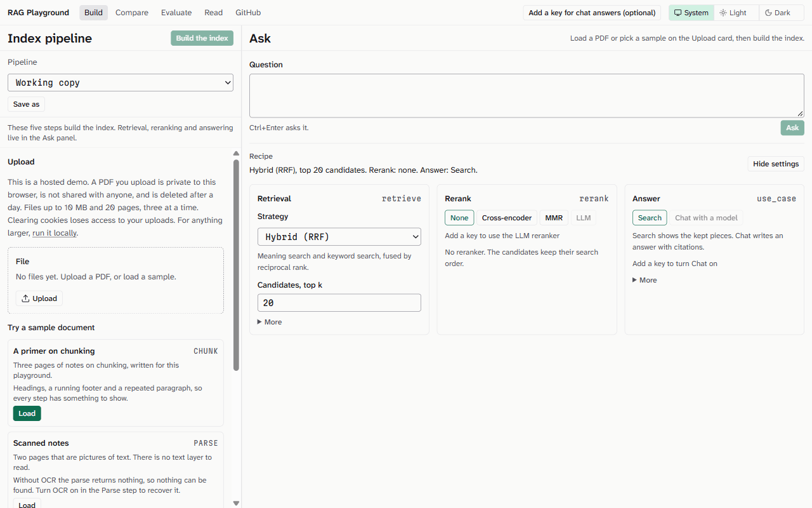Click 'No files yet' message
The width and height of the screenshot is (812, 508).
pos(96,277)
